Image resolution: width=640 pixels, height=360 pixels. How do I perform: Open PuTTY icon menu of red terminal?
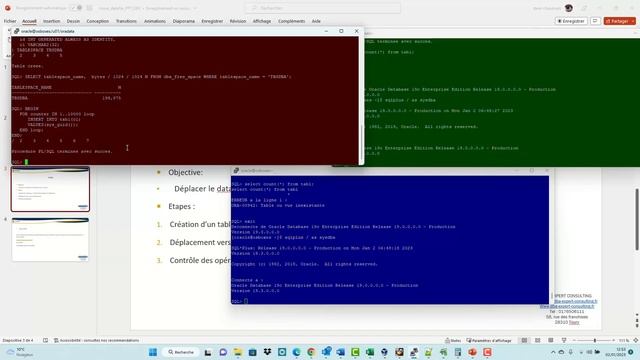(x=16, y=31)
